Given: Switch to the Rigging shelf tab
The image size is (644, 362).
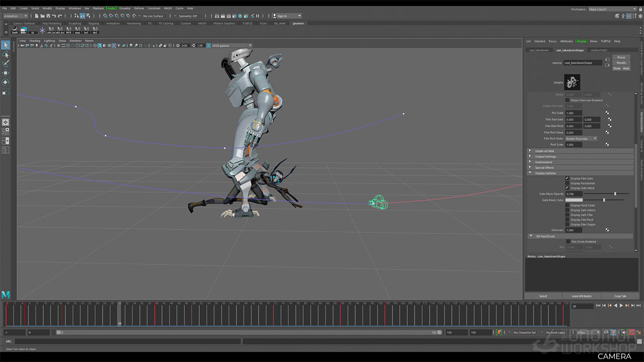Looking at the screenshot, I should 94,23.
